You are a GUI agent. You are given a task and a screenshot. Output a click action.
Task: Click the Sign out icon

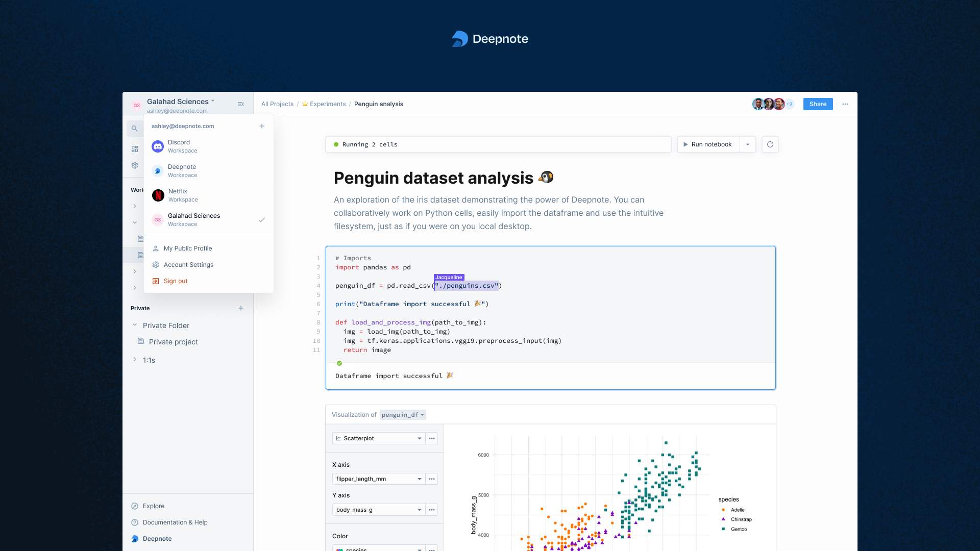156,281
